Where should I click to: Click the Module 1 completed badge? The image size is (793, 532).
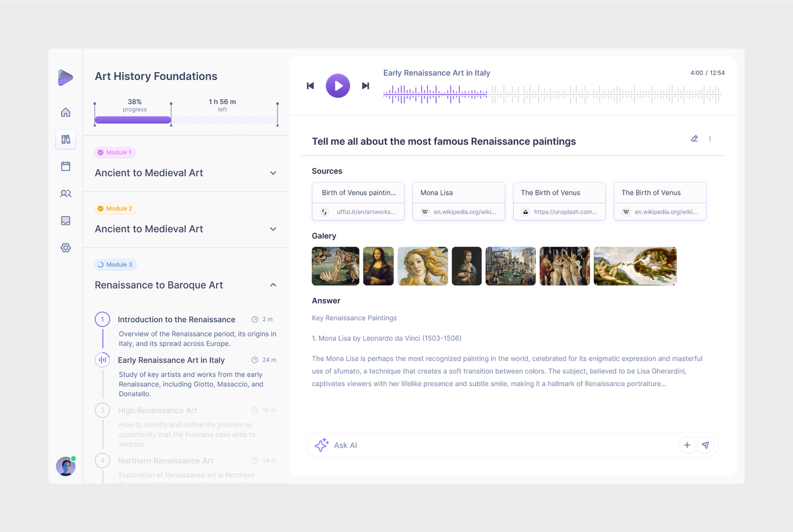click(x=115, y=152)
